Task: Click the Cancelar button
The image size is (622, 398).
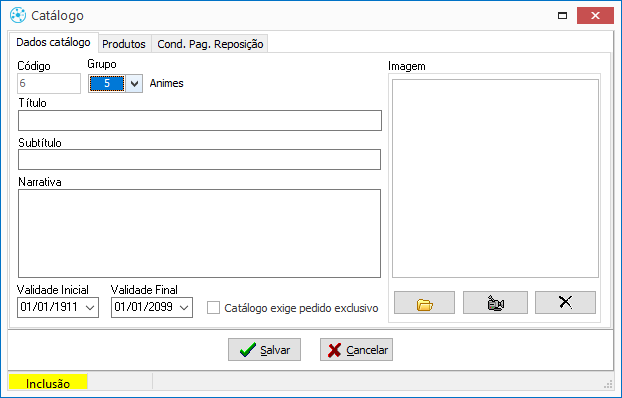Action: pyautogui.click(x=356, y=350)
